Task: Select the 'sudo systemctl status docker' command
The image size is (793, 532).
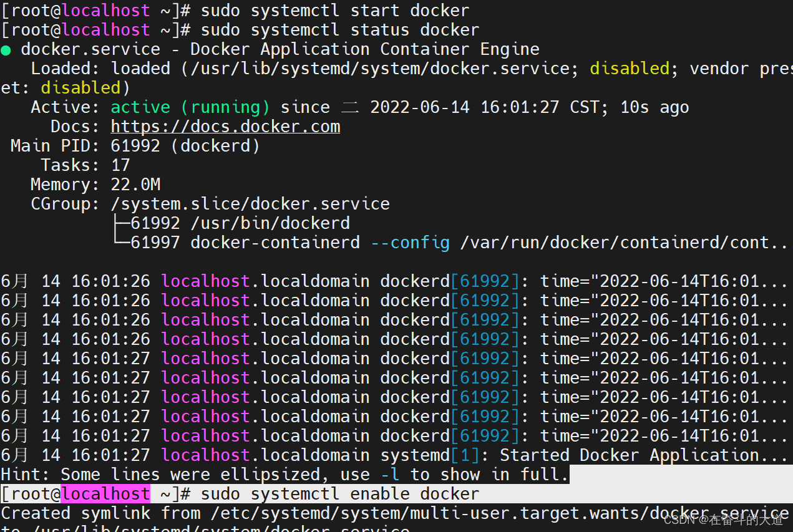Action: click(340, 30)
